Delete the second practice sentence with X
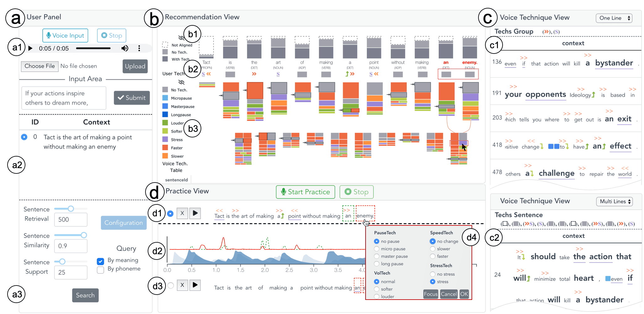The height and width of the screenshot is (314, 644). (x=182, y=285)
